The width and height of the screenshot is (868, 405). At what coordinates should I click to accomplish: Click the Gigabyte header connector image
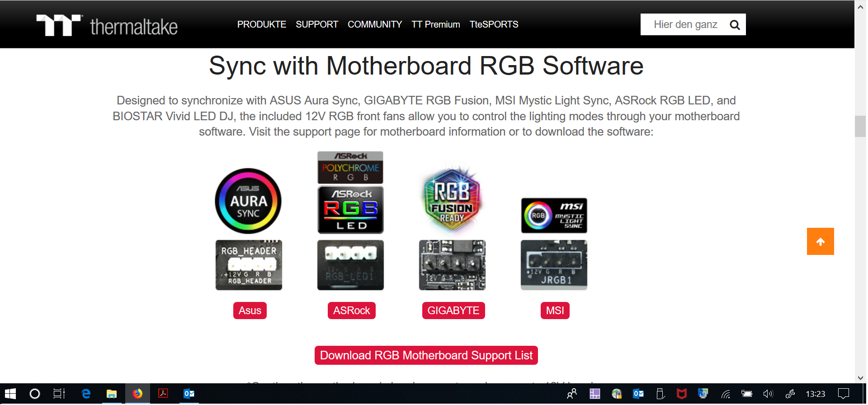452,265
